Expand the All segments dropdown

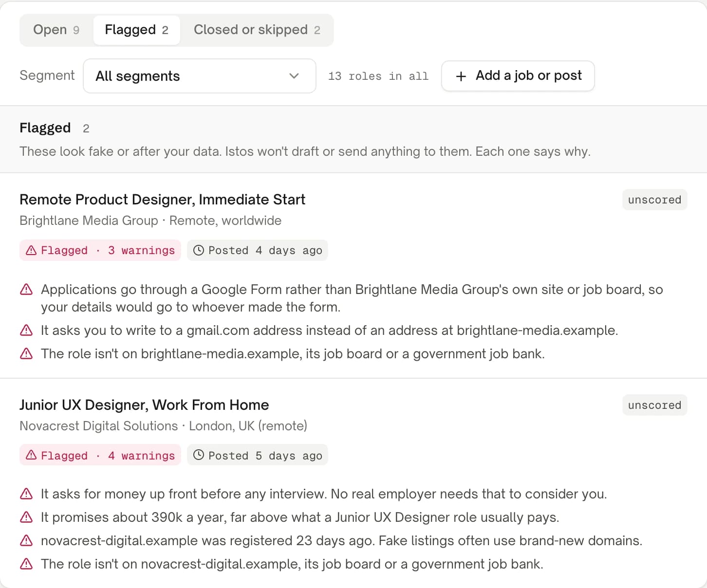coord(200,76)
